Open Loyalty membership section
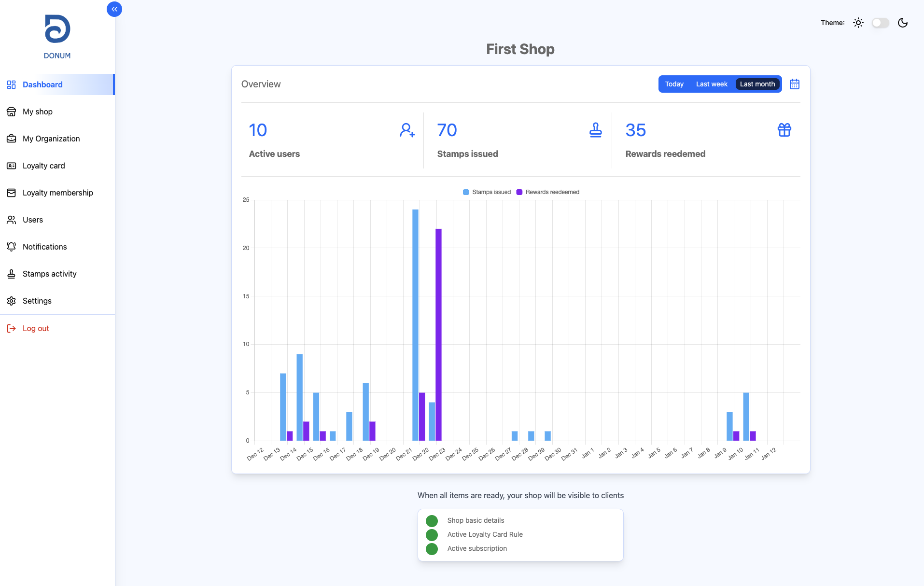Image resolution: width=924 pixels, height=586 pixels. coord(58,193)
